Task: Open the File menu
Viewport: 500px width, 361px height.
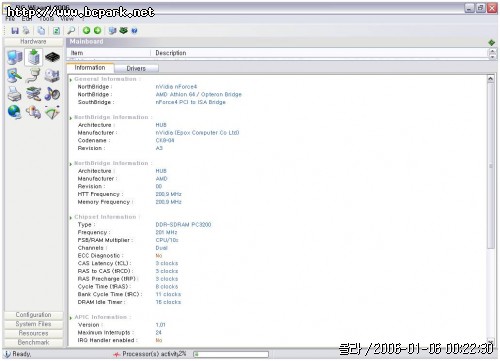Action: click(x=10, y=19)
